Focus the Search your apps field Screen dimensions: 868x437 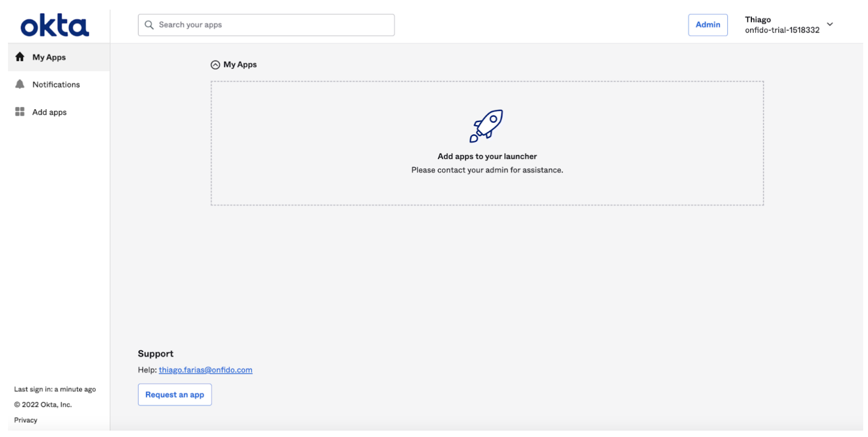coord(266,25)
